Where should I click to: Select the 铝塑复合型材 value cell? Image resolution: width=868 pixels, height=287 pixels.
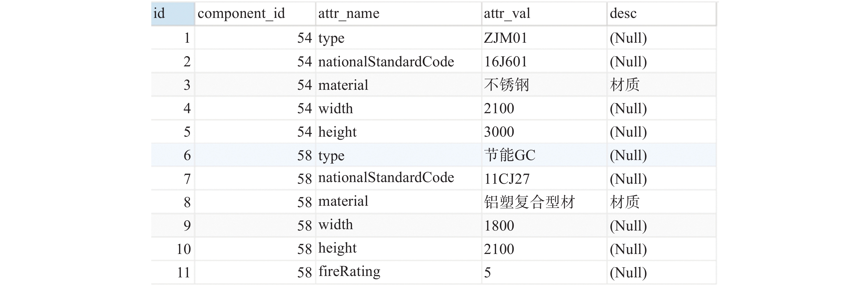click(544, 202)
